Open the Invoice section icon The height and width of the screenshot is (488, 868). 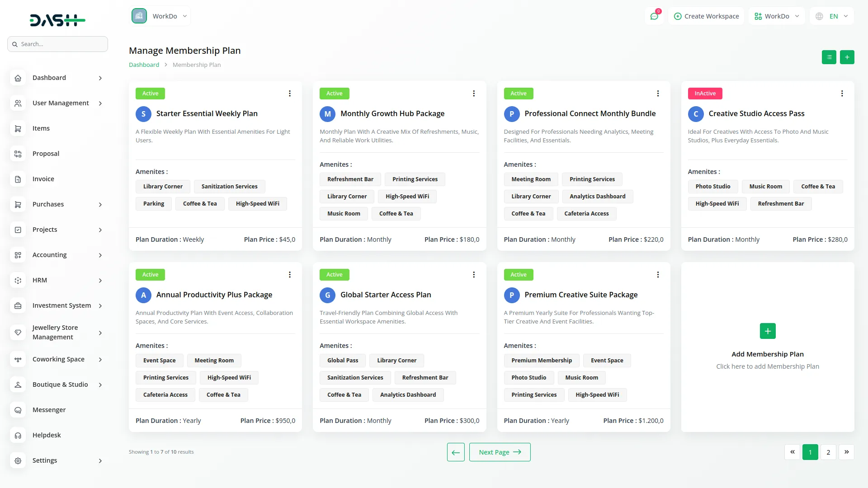pos(18,179)
